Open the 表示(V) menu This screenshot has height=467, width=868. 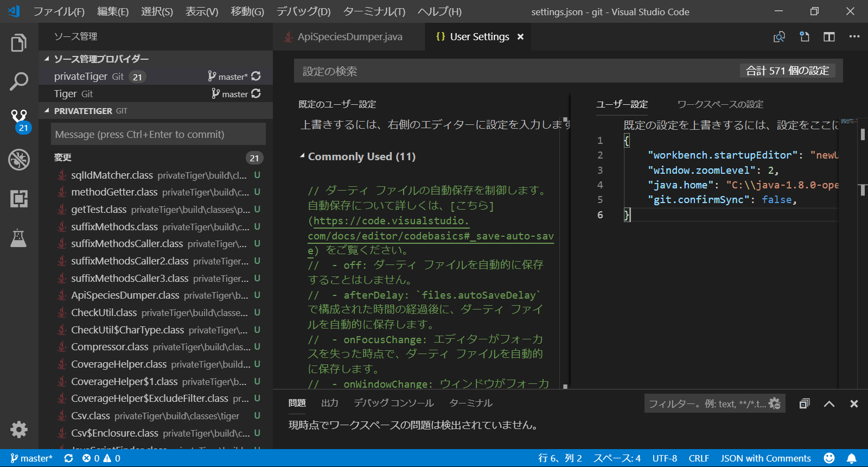click(202, 11)
